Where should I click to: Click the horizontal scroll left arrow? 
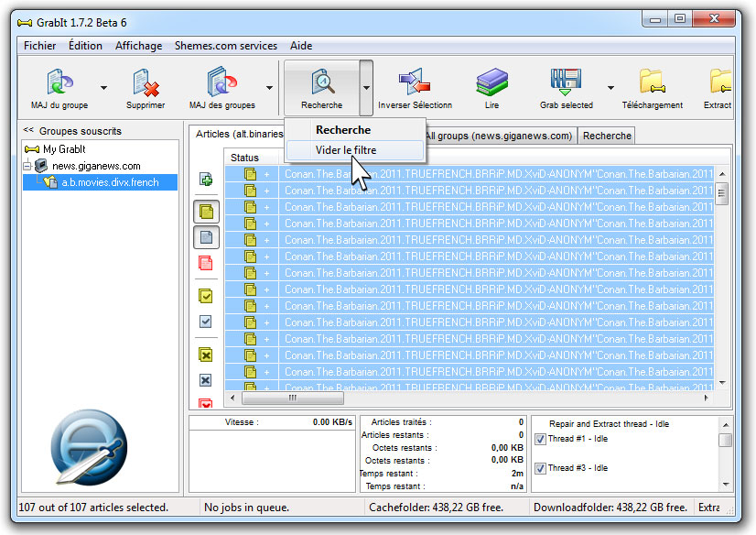(x=232, y=398)
